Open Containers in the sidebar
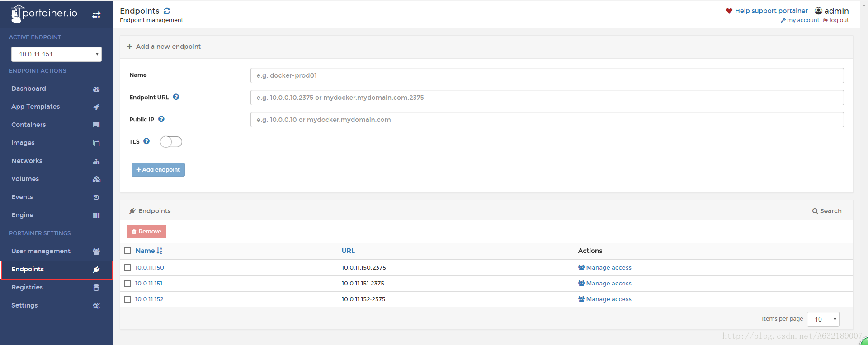Screen dimensions: 868x345 click(28, 125)
